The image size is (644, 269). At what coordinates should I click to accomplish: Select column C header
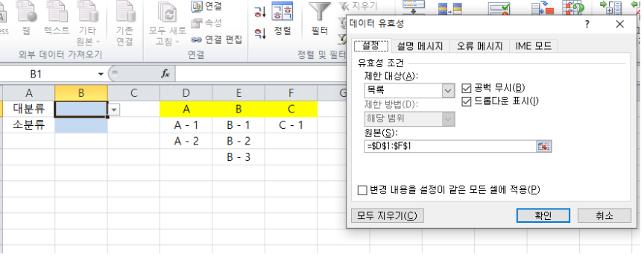click(134, 93)
